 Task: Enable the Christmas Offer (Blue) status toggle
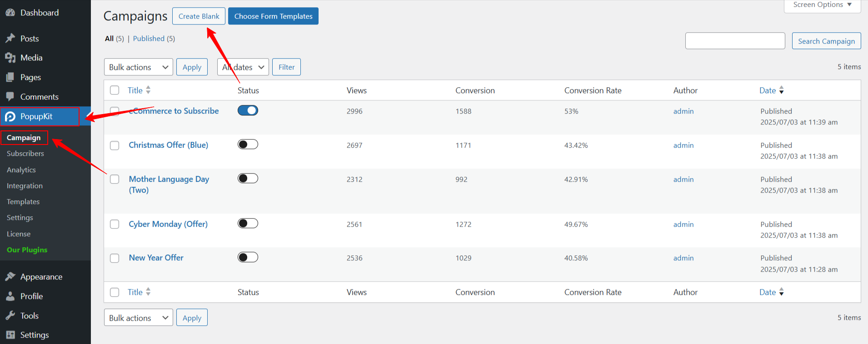tap(248, 145)
